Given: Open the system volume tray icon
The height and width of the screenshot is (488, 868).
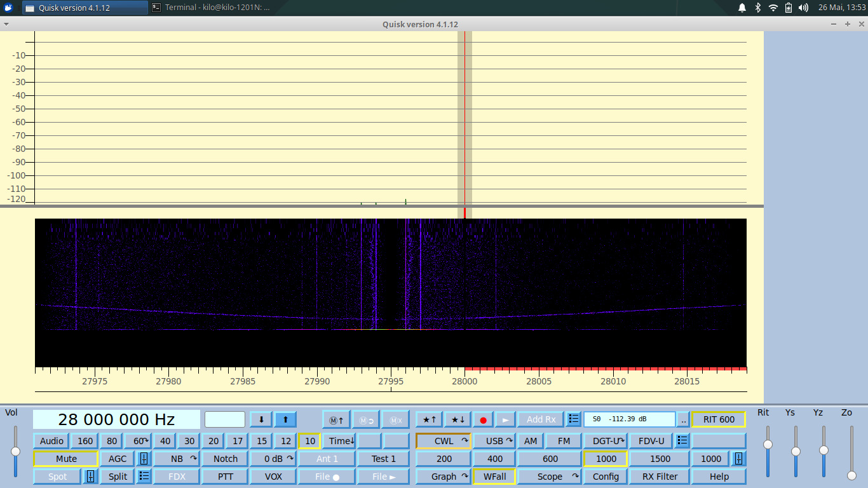Looking at the screenshot, I should [x=803, y=8].
